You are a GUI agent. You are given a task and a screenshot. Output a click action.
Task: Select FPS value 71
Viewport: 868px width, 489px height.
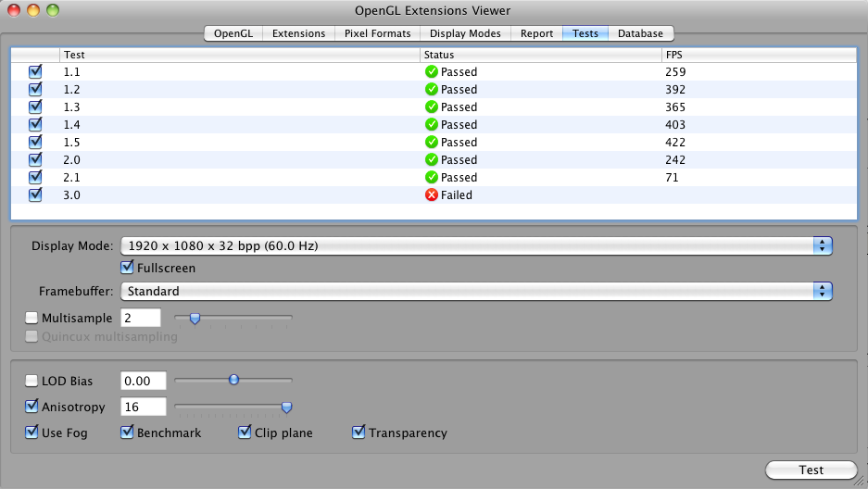[672, 178]
